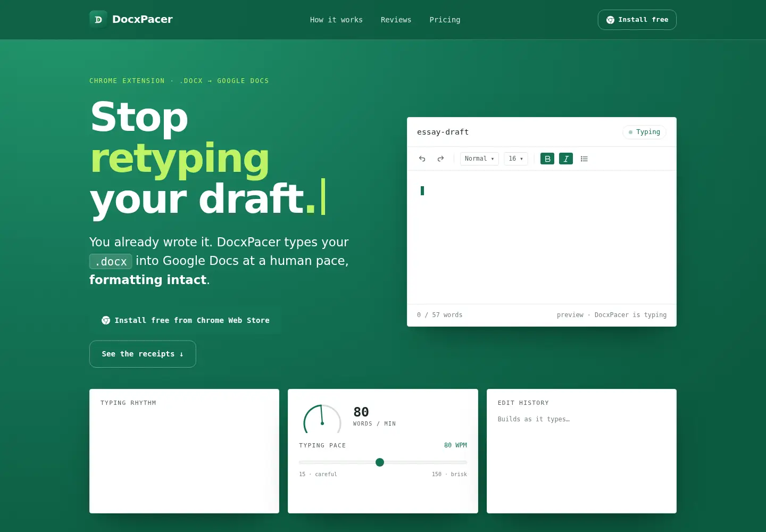Click Install free button in header
The width and height of the screenshot is (766, 532).
click(637, 20)
